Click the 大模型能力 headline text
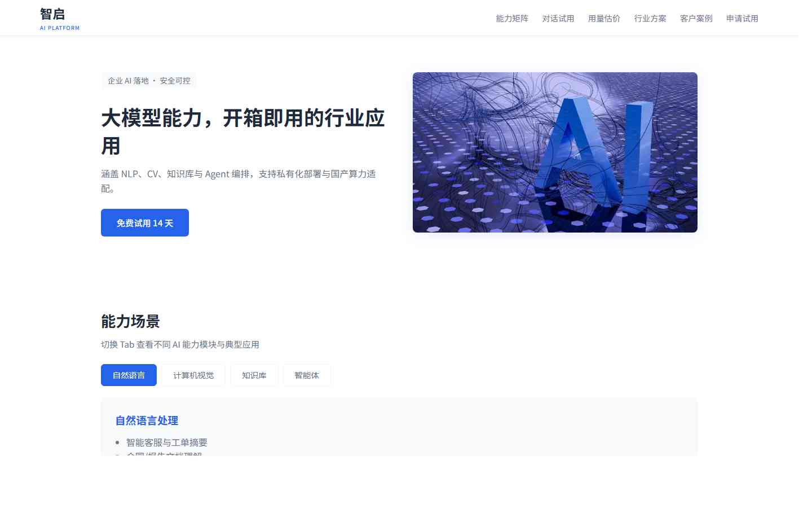 pyautogui.click(x=243, y=132)
